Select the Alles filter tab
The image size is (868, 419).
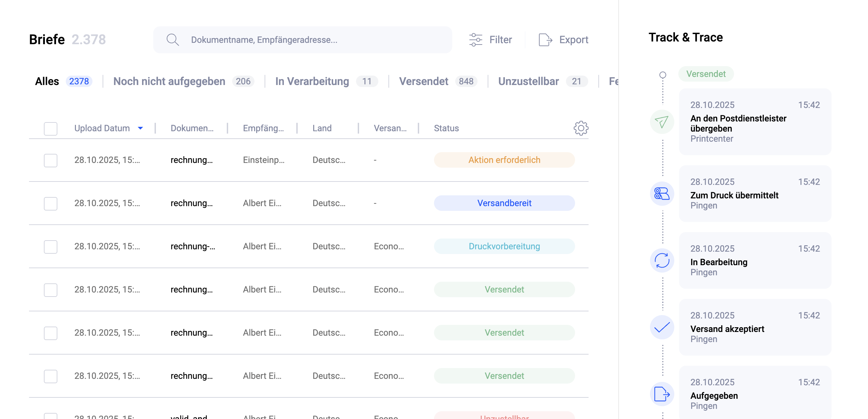coord(47,81)
